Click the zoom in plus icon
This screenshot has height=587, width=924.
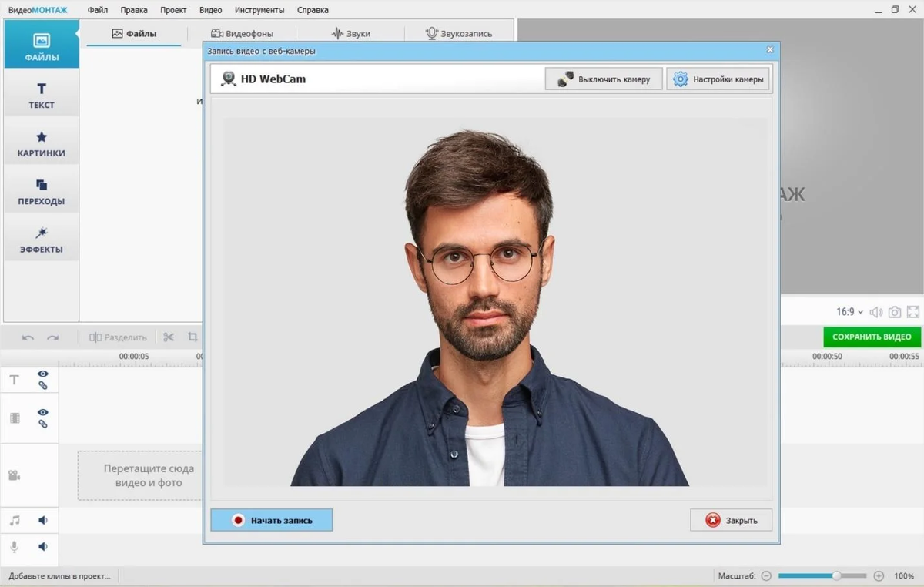click(x=879, y=575)
